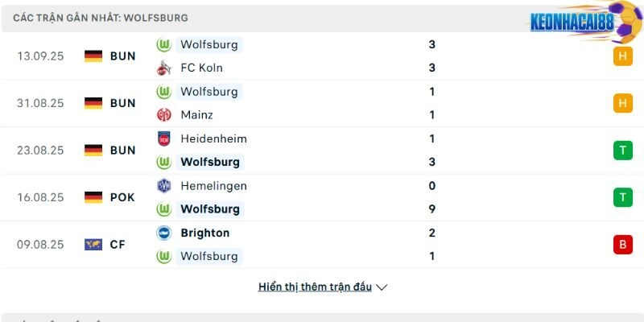Expand more matches with the chevron arrow
This screenshot has height=322, width=644.
(382, 287)
